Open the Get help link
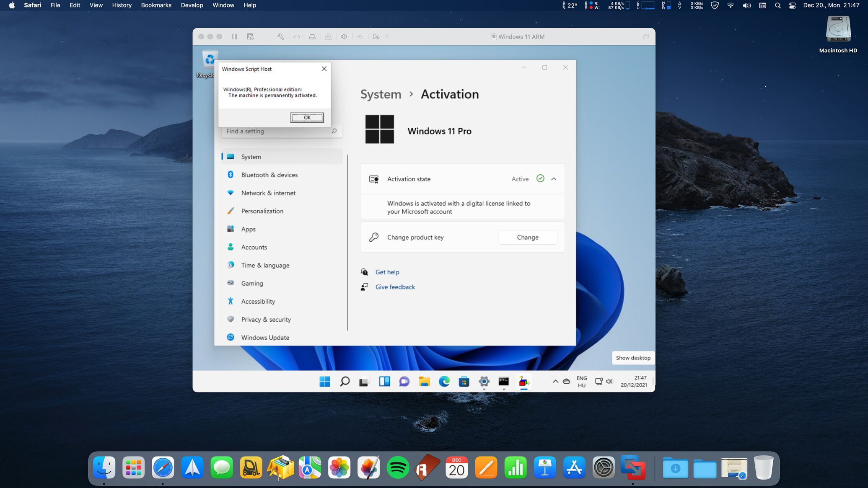868x488 pixels. click(x=387, y=272)
